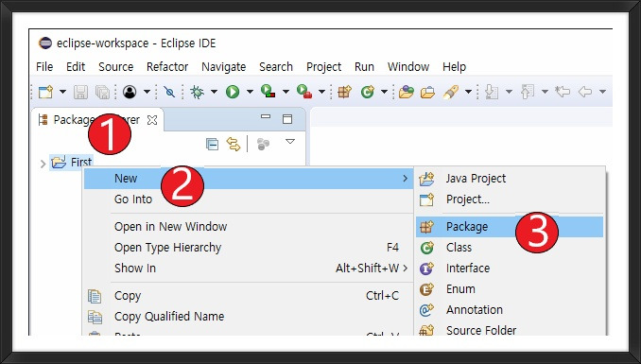Click the Previous Annotation toolbar icon

528,92
